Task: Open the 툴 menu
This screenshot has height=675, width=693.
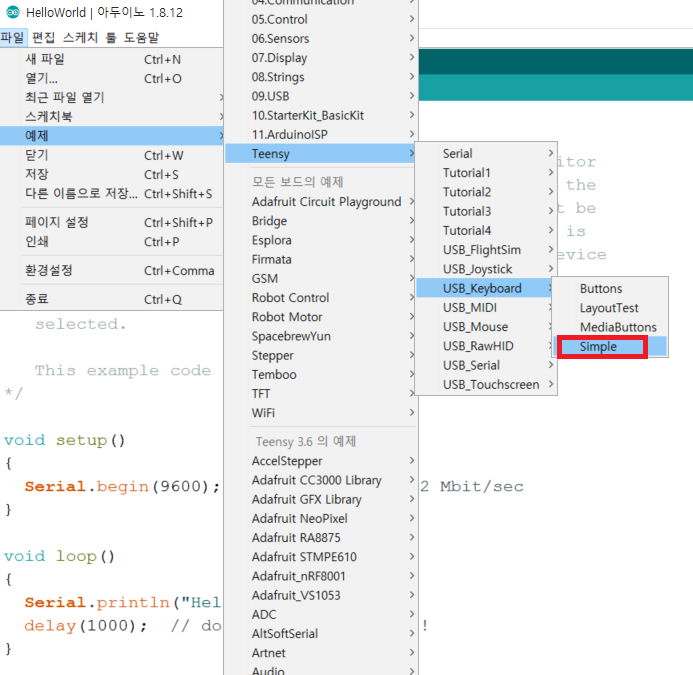Action: click(111, 38)
